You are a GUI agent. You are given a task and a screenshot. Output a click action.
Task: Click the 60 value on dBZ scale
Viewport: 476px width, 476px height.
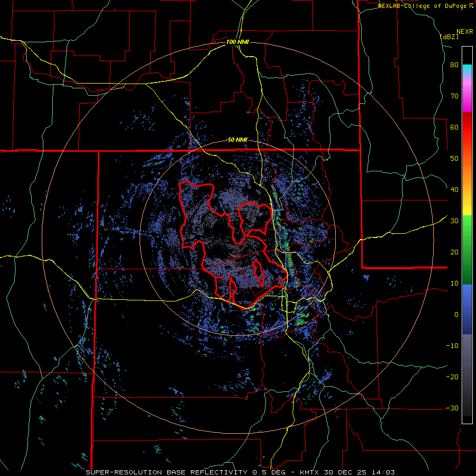tap(454, 127)
